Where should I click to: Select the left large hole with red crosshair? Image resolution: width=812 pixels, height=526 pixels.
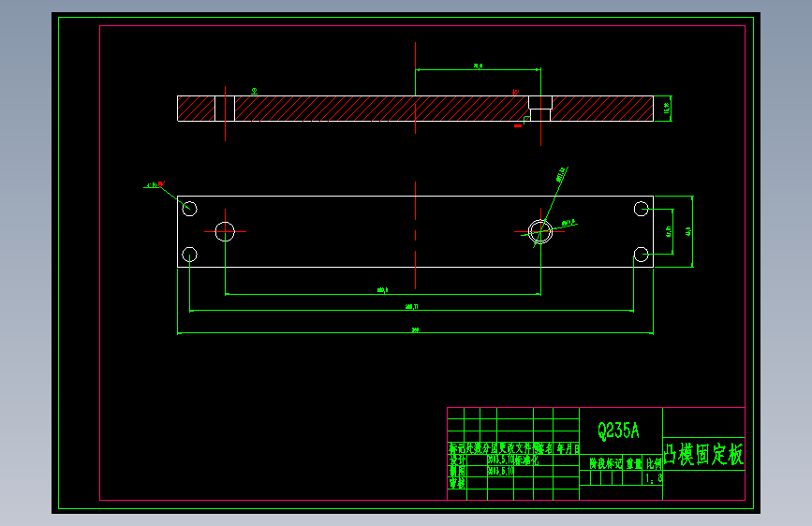tap(225, 231)
